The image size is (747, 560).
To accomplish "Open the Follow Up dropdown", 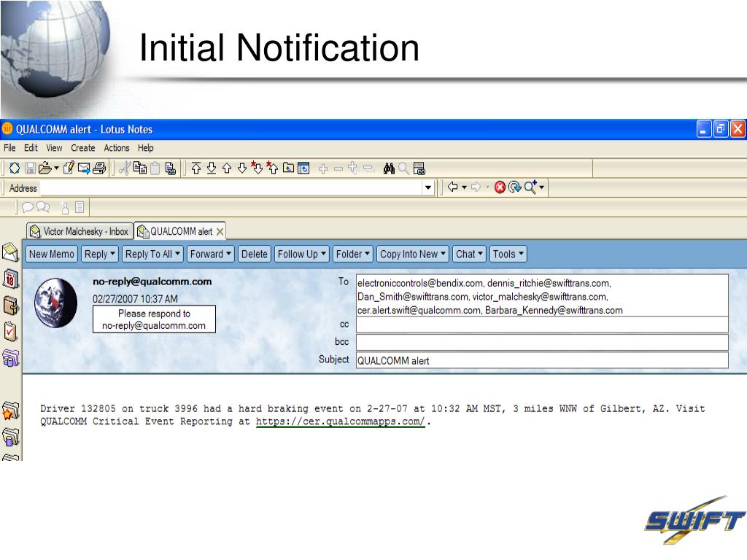I will click(x=301, y=254).
